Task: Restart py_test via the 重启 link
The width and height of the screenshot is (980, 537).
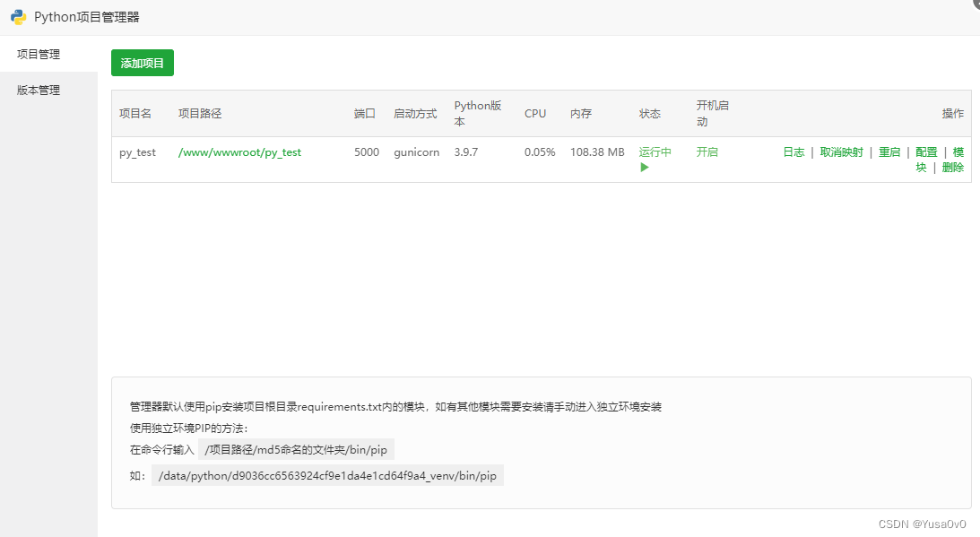Action: (x=889, y=152)
